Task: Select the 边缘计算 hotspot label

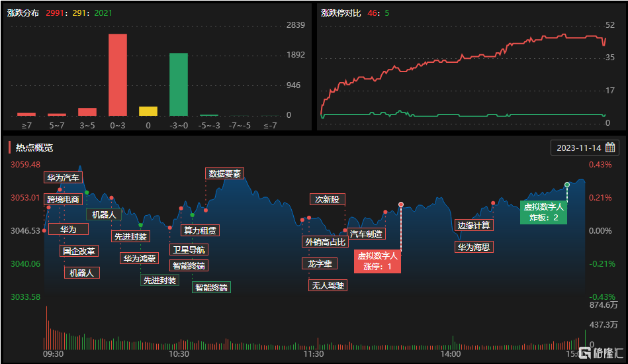Action: pos(474,225)
